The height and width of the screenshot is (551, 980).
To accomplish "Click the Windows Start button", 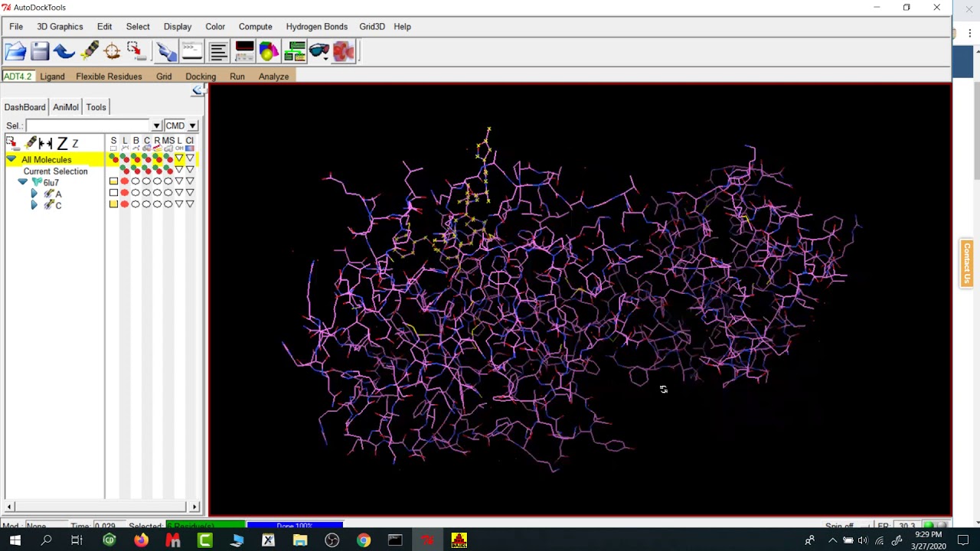I will [15, 540].
